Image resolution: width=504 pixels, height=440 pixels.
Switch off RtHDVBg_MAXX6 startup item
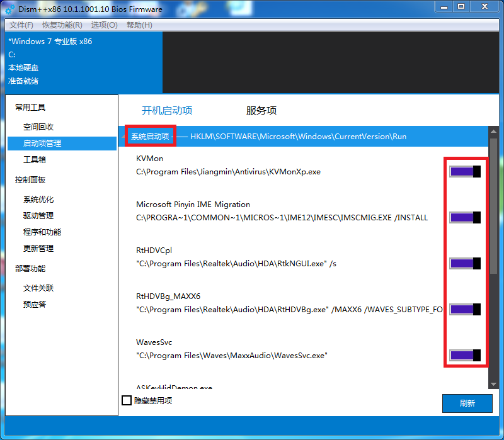pos(465,309)
